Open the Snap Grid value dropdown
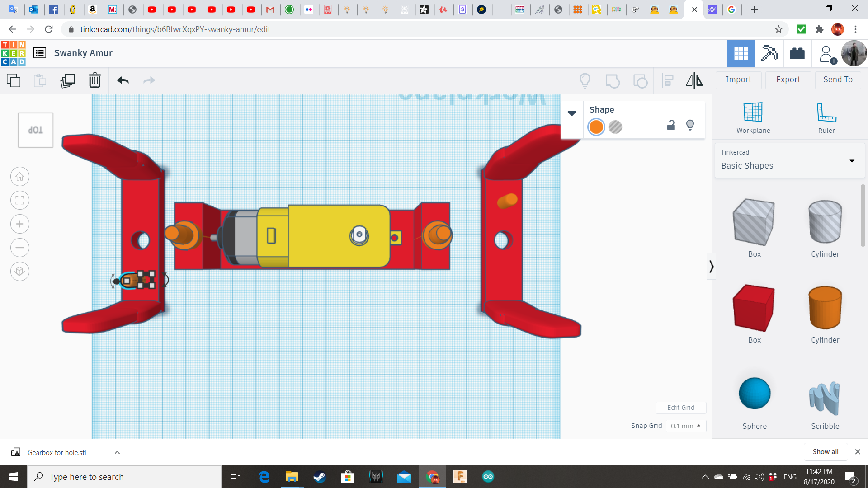The height and width of the screenshot is (488, 868). pos(686,426)
